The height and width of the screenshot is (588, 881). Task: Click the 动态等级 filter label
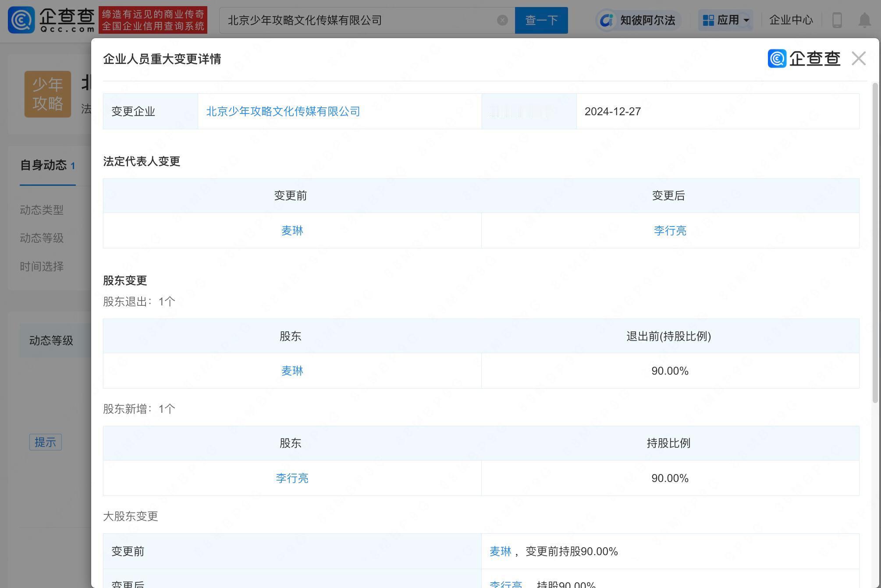[42, 238]
